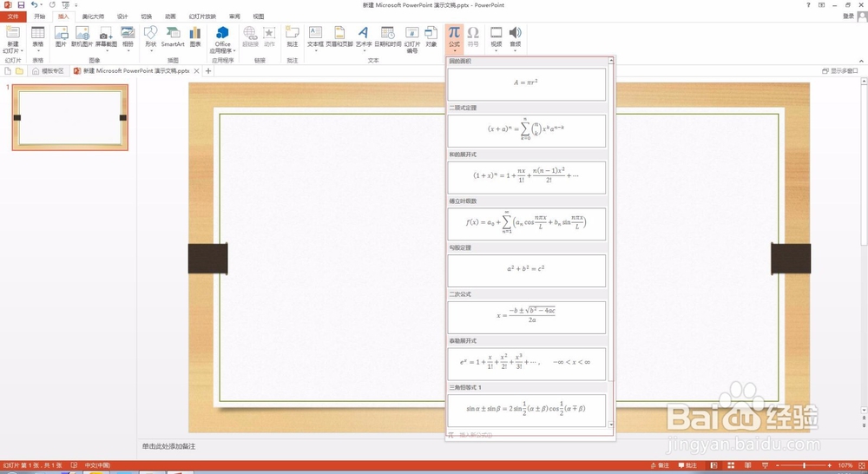The image size is (868, 474).
Task: Switch to Slide Sorter view in status bar
Action: [x=731, y=465]
